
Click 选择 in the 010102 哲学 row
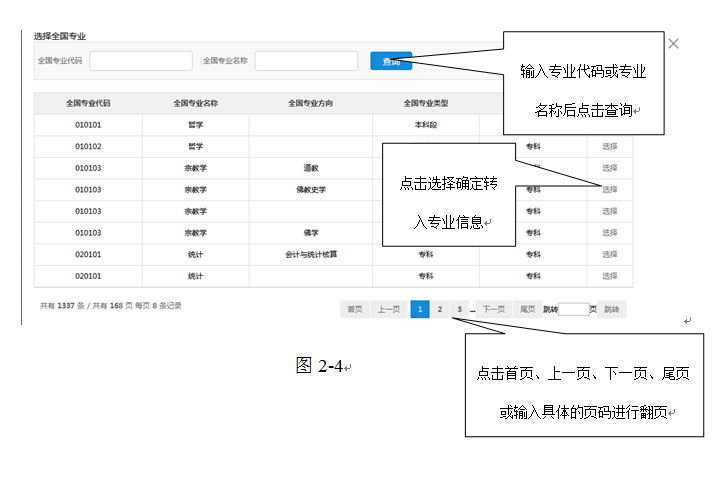pyautogui.click(x=609, y=146)
